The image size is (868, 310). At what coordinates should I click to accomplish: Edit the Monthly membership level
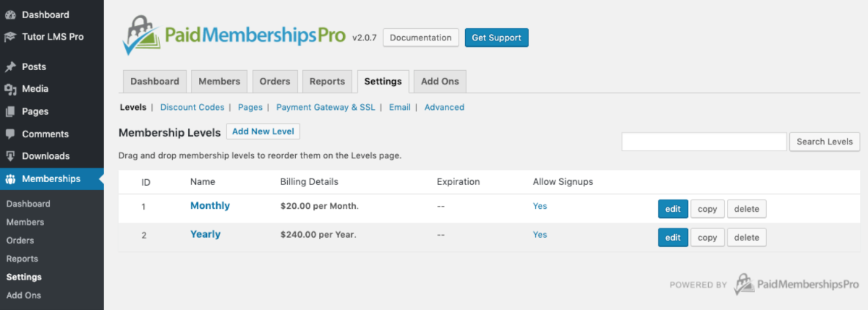pos(673,209)
